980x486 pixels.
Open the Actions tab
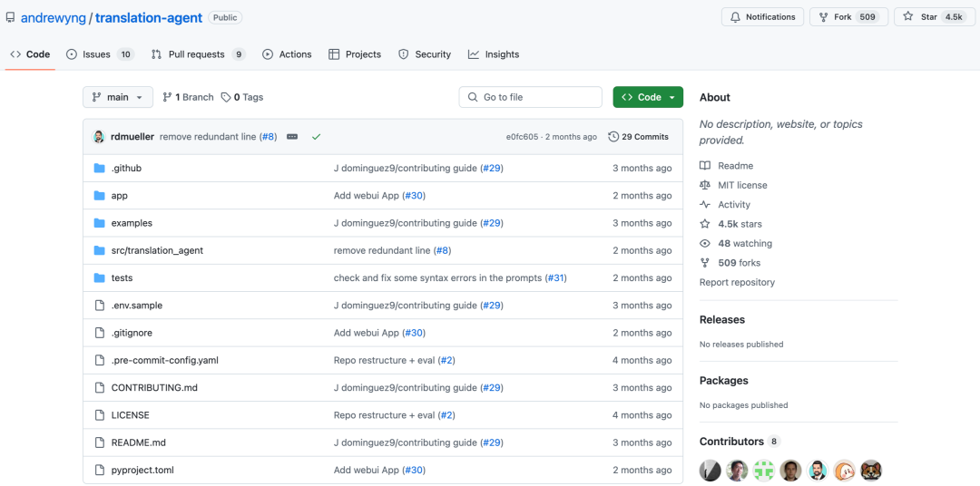(x=287, y=54)
